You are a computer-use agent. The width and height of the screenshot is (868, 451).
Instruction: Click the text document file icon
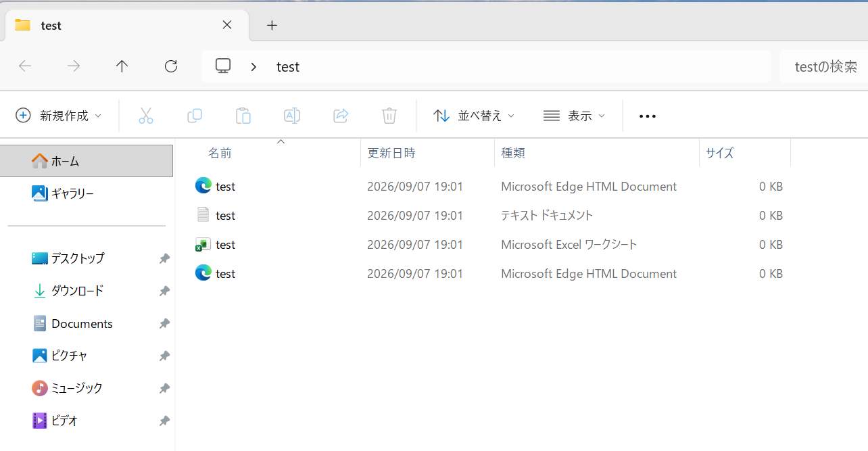[203, 215]
